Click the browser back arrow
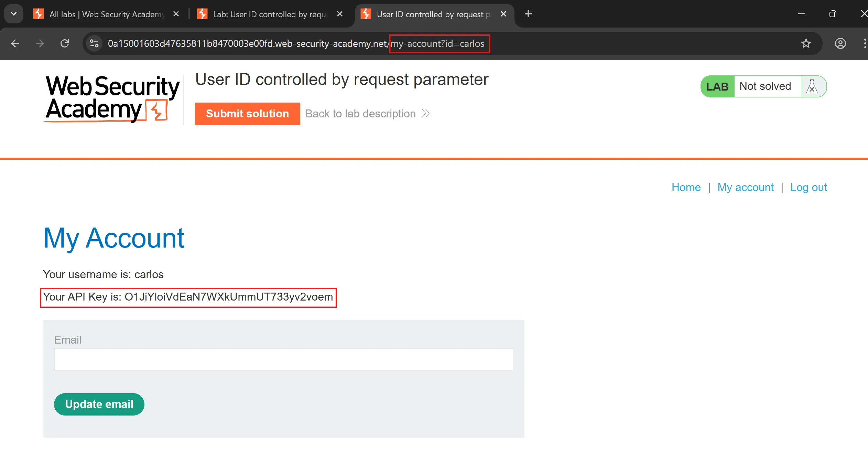Viewport: 868px width, 462px height. tap(15, 43)
